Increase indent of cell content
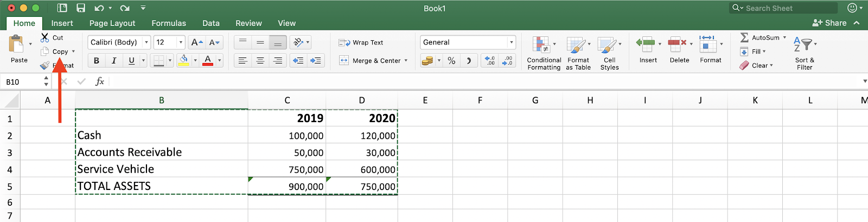 pyautogui.click(x=316, y=60)
